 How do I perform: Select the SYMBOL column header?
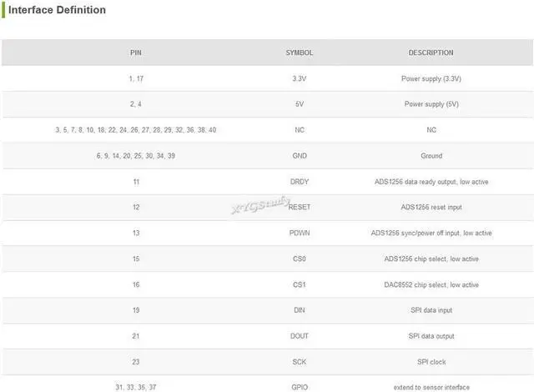pyautogui.click(x=300, y=53)
